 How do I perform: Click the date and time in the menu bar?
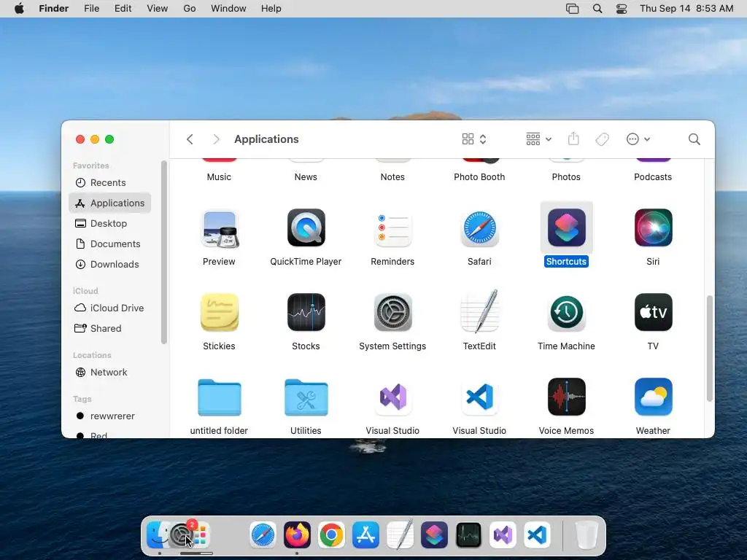point(686,9)
